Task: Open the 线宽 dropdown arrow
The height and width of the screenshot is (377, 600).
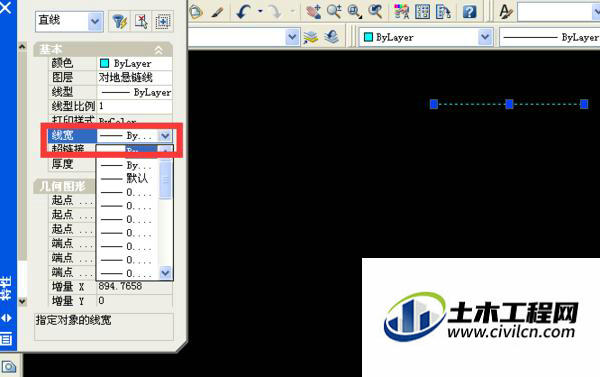Action: click(x=165, y=135)
